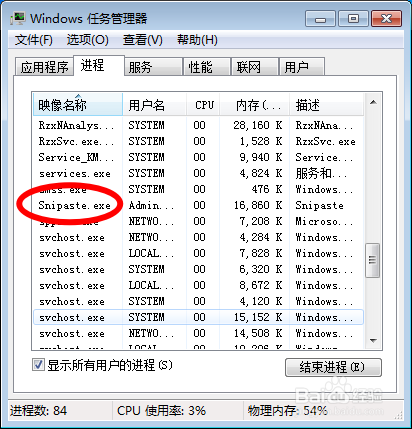
Task: Select the Snipaste.exe process row
Action: [198, 205]
